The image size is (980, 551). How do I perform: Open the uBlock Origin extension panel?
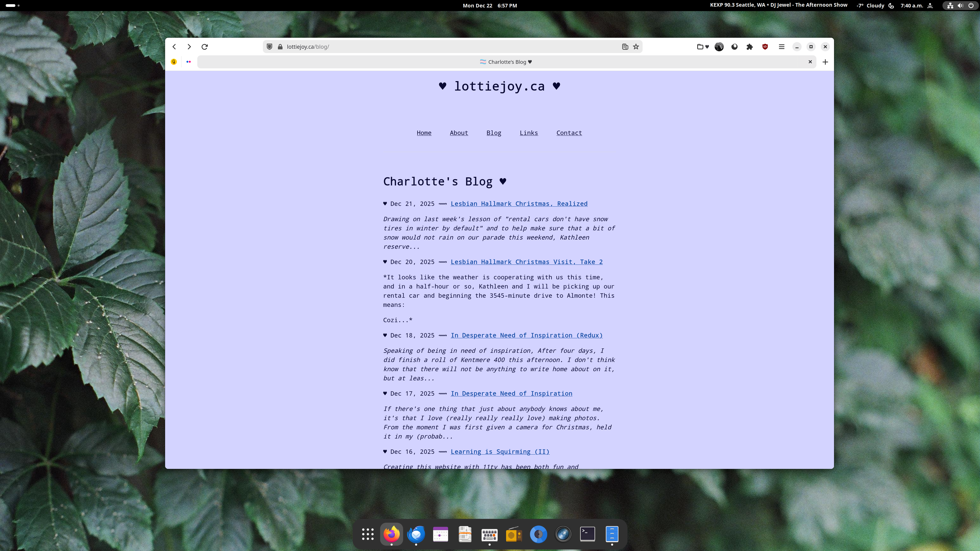pyautogui.click(x=765, y=46)
